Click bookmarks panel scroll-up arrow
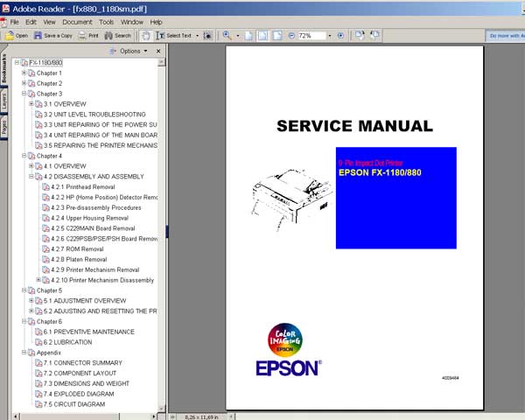The height and width of the screenshot is (420, 525). 161,62
